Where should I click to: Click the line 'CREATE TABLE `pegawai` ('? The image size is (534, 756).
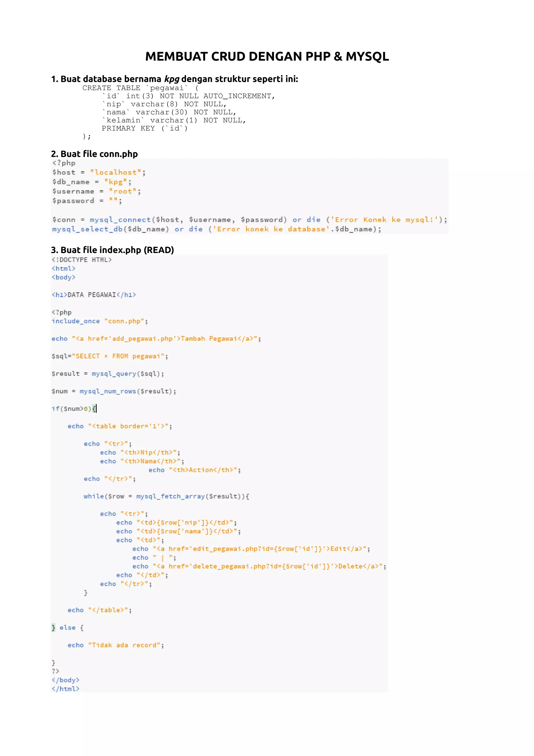pyautogui.click(x=141, y=88)
